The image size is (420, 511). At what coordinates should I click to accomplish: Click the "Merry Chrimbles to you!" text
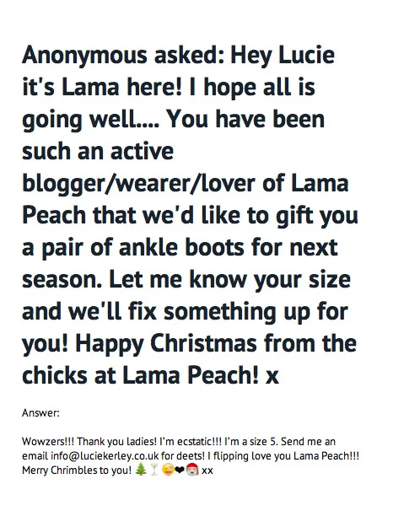tap(77, 470)
